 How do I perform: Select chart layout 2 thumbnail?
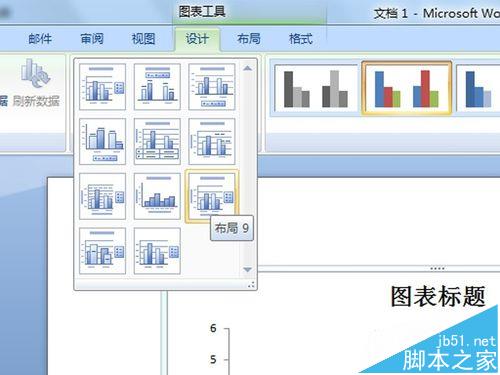point(157,87)
